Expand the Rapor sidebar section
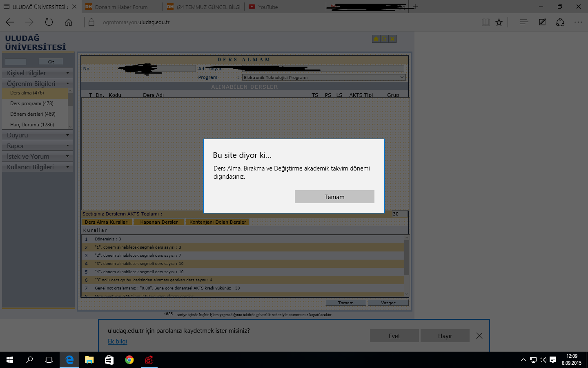Image resolution: width=588 pixels, height=368 pixels. [x=38, y=146]
